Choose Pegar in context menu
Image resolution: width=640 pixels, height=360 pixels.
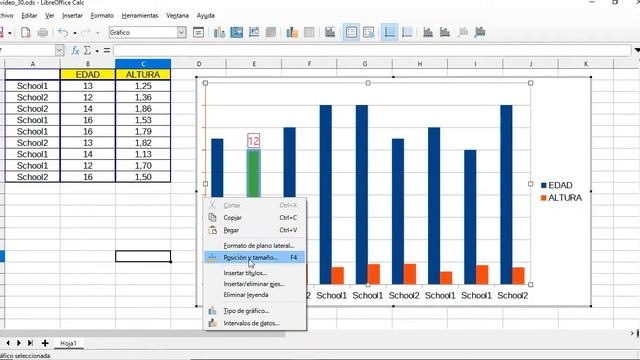[x=254, y=230]
